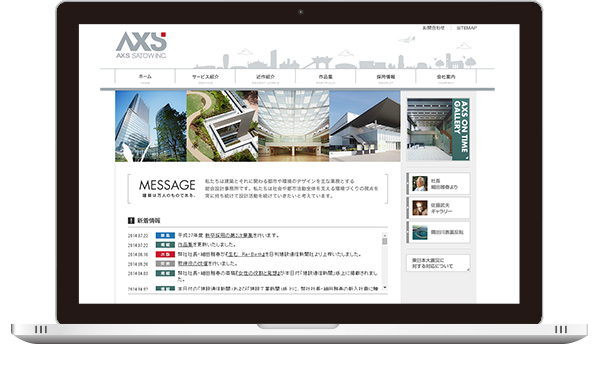Screen dimensions: 600x380
Task: Open the 作品集 Portfolio navigation tab
Action: point(326,78)
